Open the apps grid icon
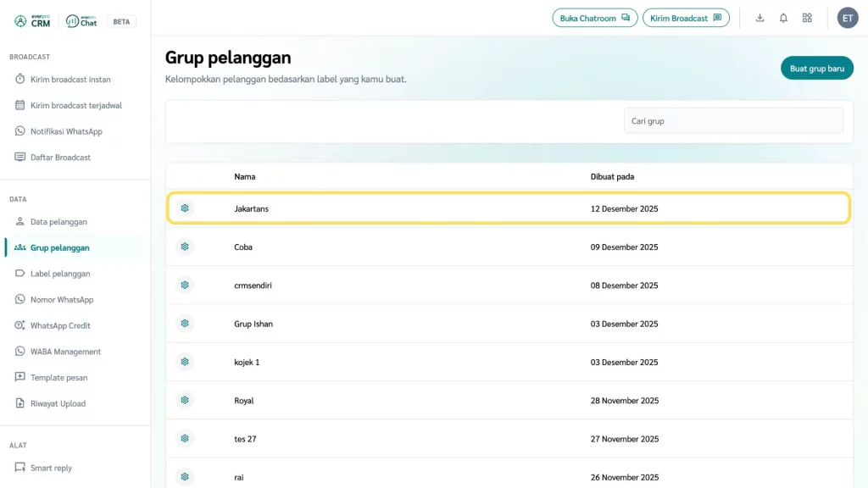Viewport: 868px width, 488px height. click(807, 18)
